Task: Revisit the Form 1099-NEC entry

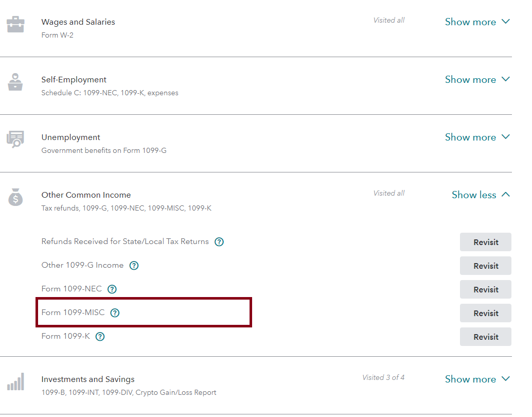Action: (485, 289)
